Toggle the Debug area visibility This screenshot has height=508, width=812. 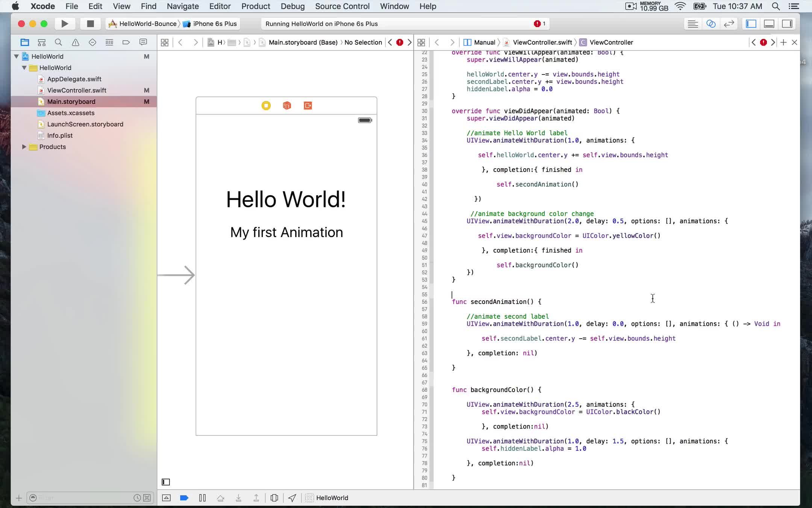tap(769, 24)
